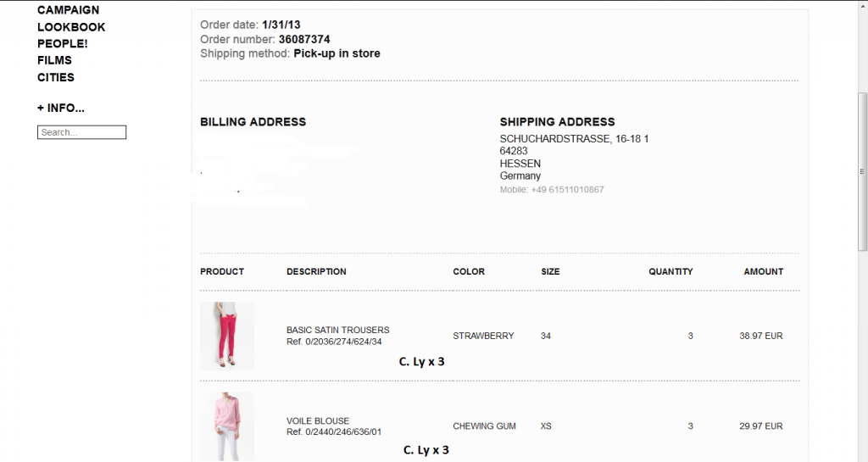The width and height of the screenshot is (868, 462).
Task: Open the pink satin trousers thumbnail
Action: 226,336
